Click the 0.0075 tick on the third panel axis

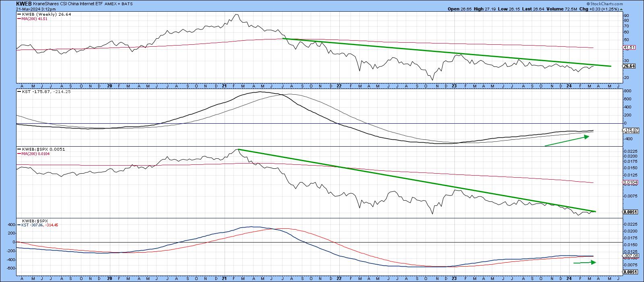630,196
